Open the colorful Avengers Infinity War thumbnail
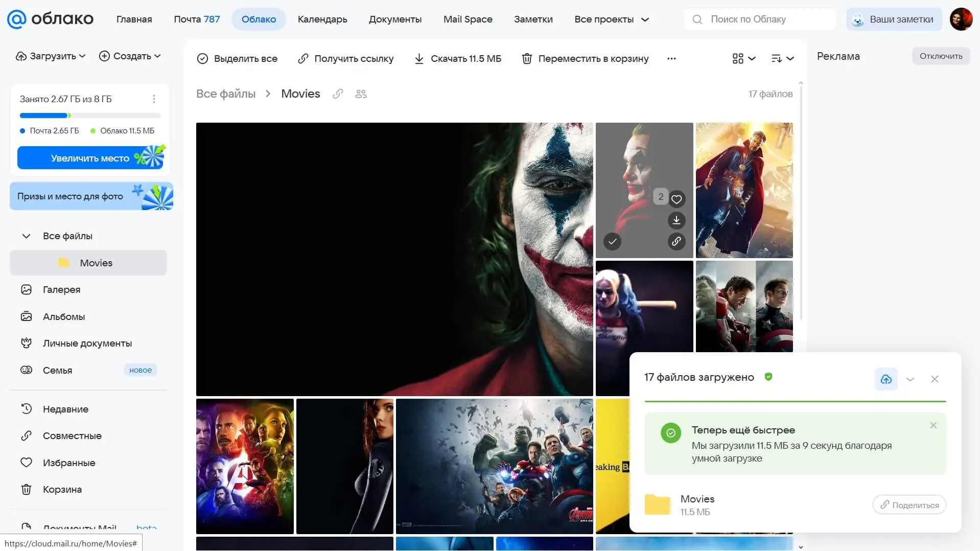The width and height of the screenshot is (980, 551). tap(245, 466)
